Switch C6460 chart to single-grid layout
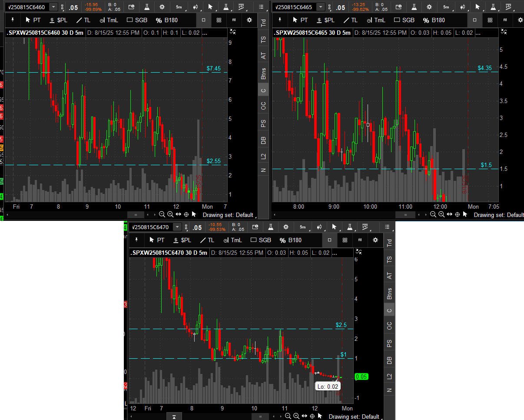Viewport: 524px width, 420px height. pyautogui.click(x=203, y=20)
